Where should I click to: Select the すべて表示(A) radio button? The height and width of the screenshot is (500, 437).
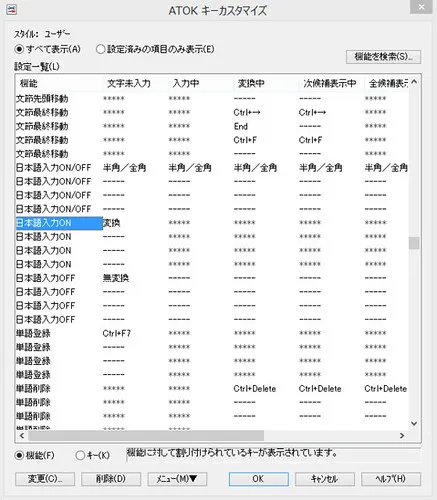(47, 49)
